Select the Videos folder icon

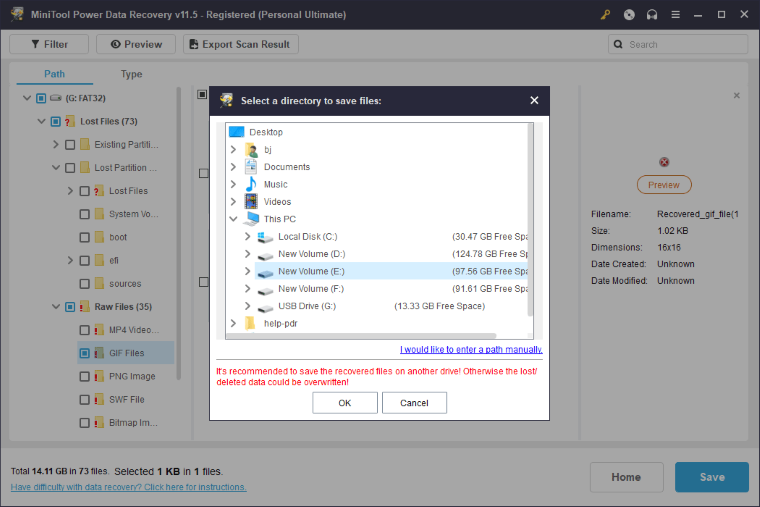250,201
